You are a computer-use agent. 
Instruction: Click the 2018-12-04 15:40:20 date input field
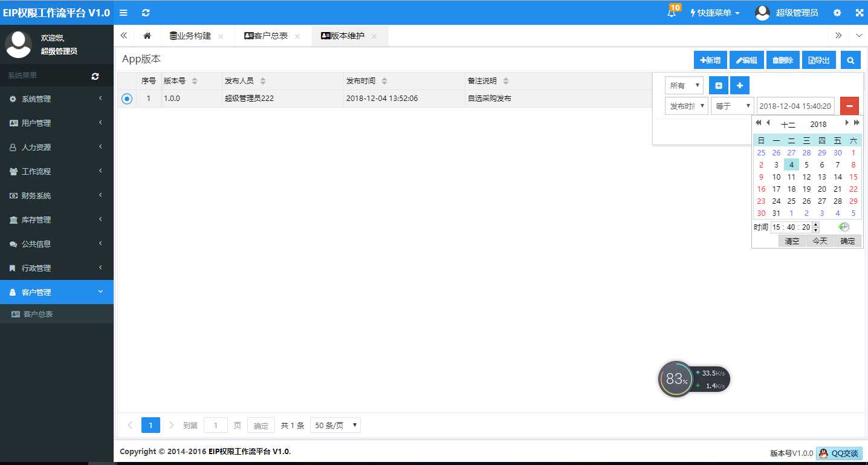794,105
